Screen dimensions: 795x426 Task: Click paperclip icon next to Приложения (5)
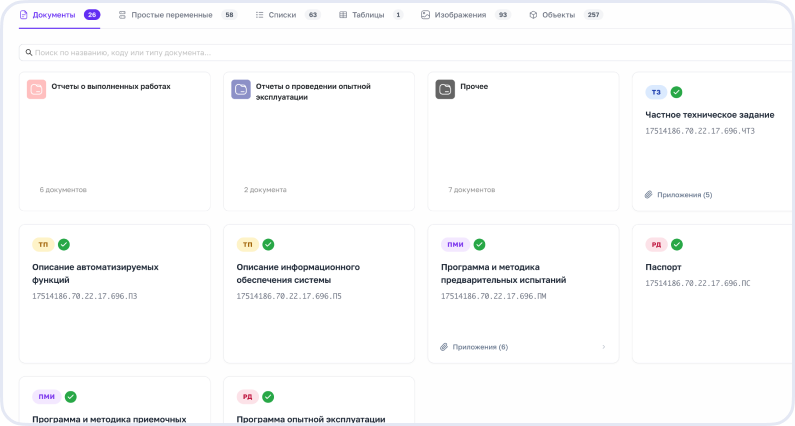648,195
